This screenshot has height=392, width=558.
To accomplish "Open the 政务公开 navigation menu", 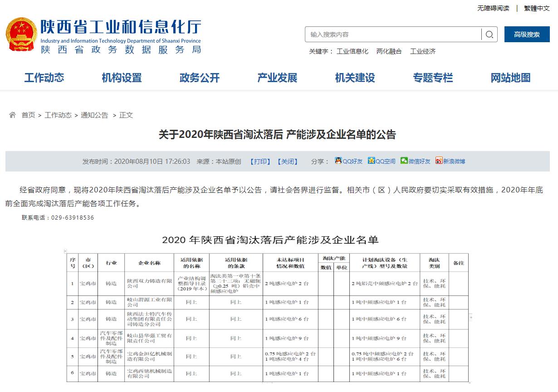I will pos(200,78).
